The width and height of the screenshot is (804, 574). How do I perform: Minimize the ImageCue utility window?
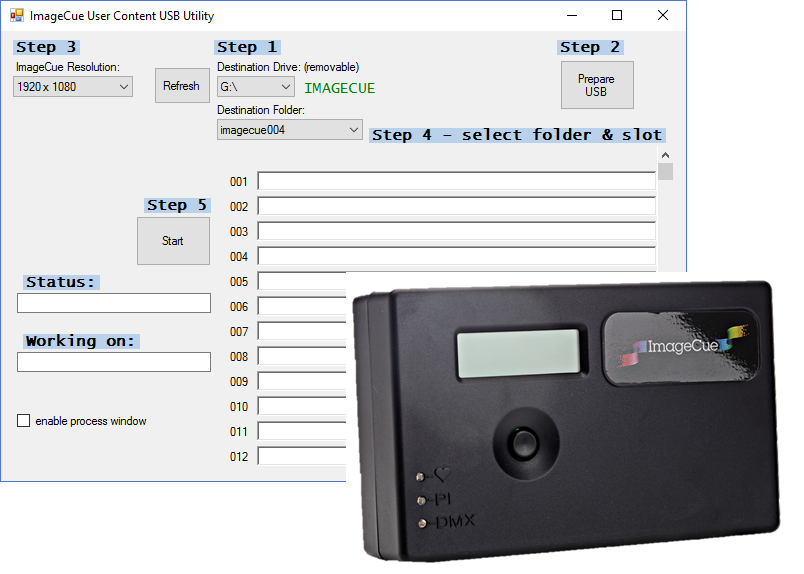[x=572, y=15]
